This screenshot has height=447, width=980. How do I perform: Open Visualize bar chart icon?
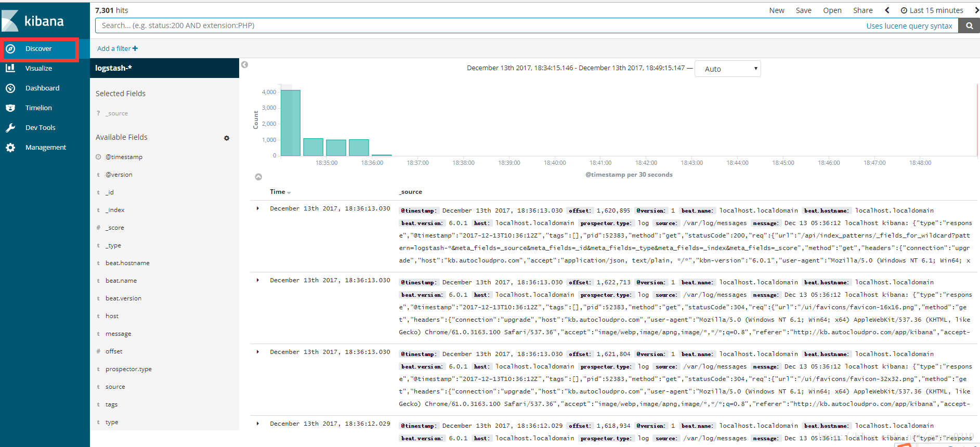point(10,68)
